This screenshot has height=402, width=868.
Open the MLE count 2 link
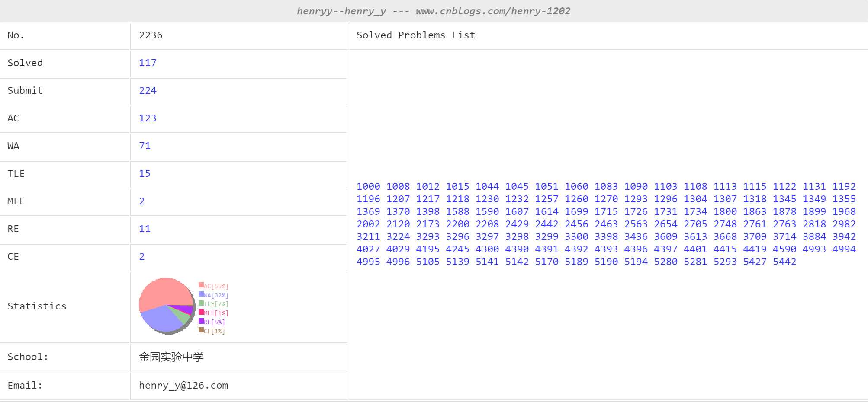[x=142, y=201]
